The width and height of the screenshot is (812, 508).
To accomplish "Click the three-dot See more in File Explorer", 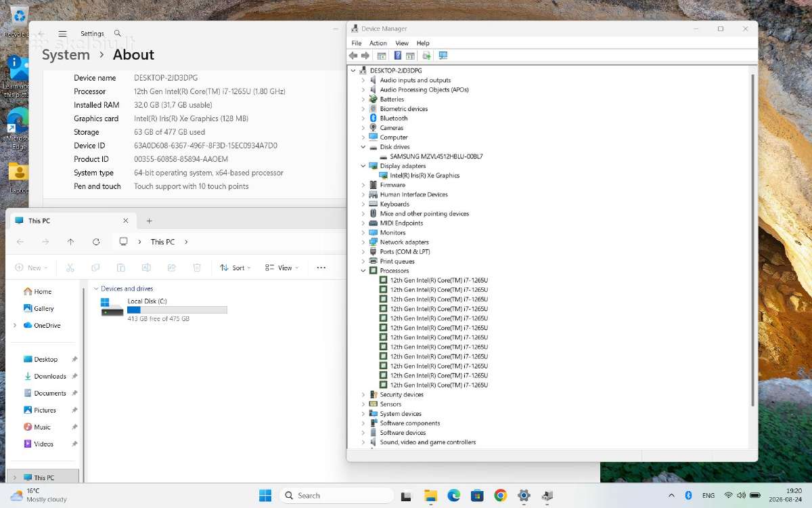I will coord(321,268).
